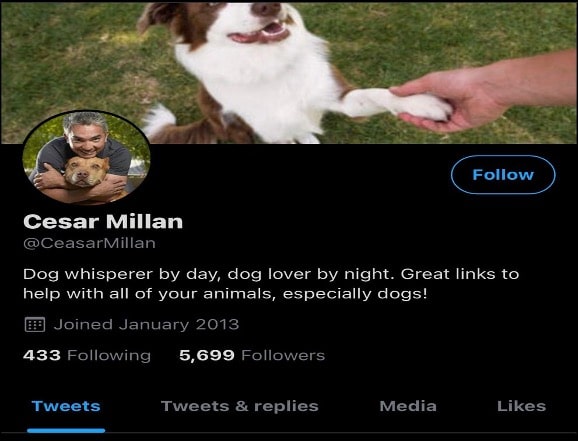Open the Tweets & replies tab
The image size is (578, 442).
point(240,406)
